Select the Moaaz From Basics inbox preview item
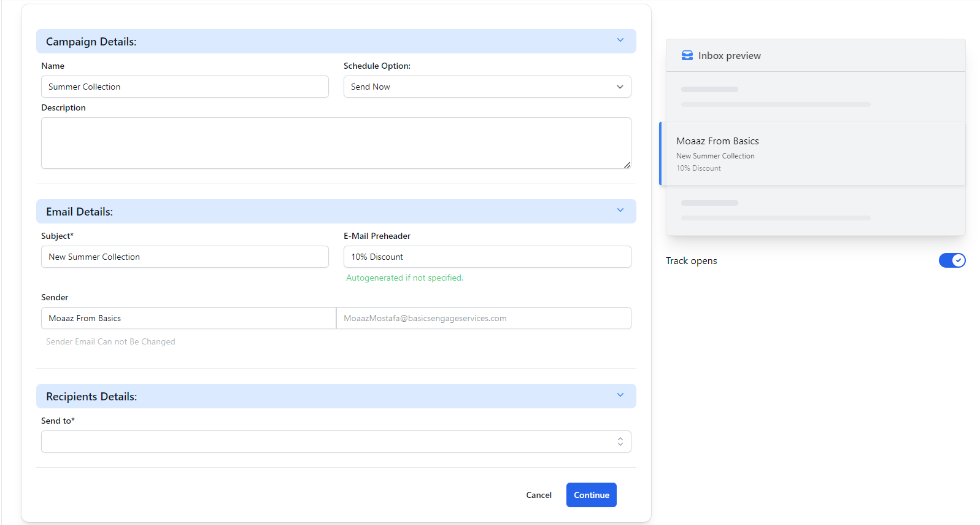This screenshot has width=980, height=525. (812, 154)
